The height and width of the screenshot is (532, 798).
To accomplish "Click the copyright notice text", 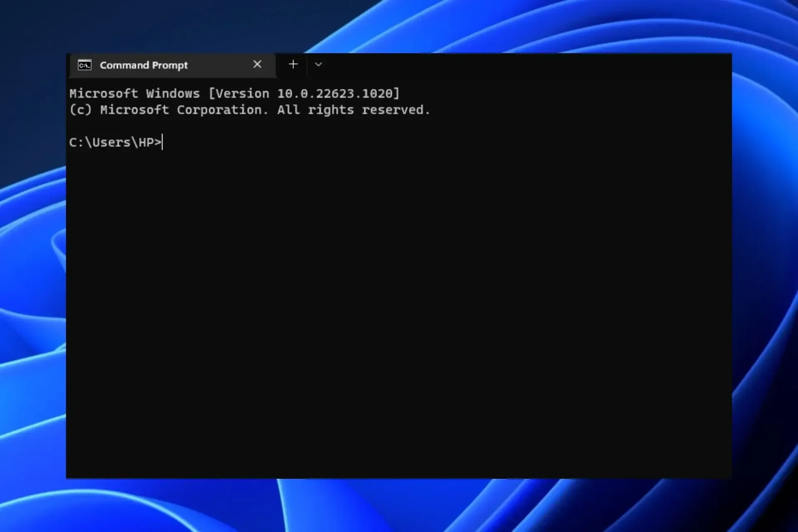I will tap(249, 110).
